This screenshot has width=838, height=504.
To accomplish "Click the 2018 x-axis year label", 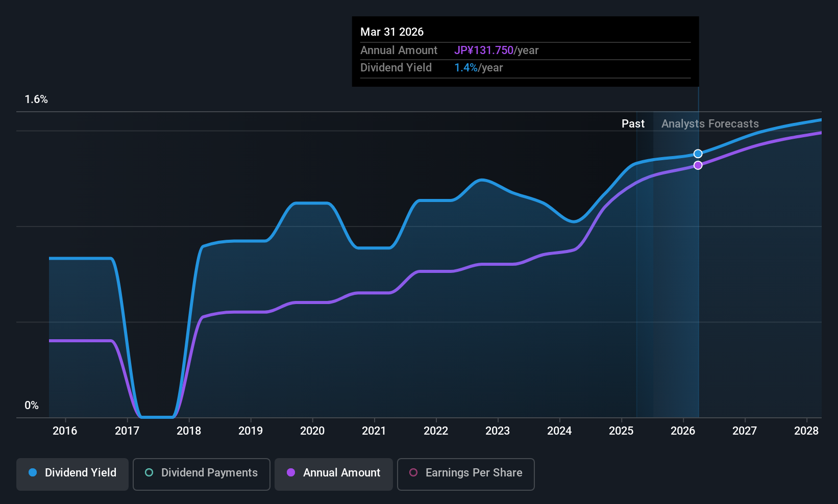I will point(189,431).
